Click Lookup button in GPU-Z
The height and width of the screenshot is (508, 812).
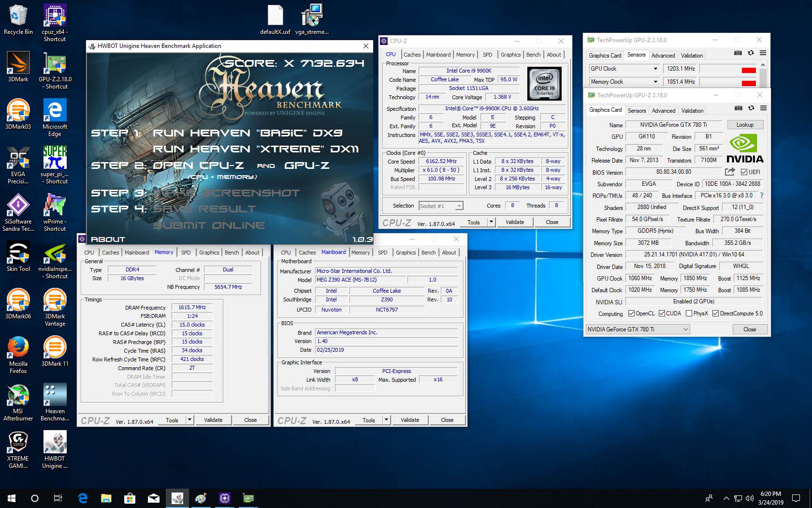pyautogui.click(x=745, y=125)
